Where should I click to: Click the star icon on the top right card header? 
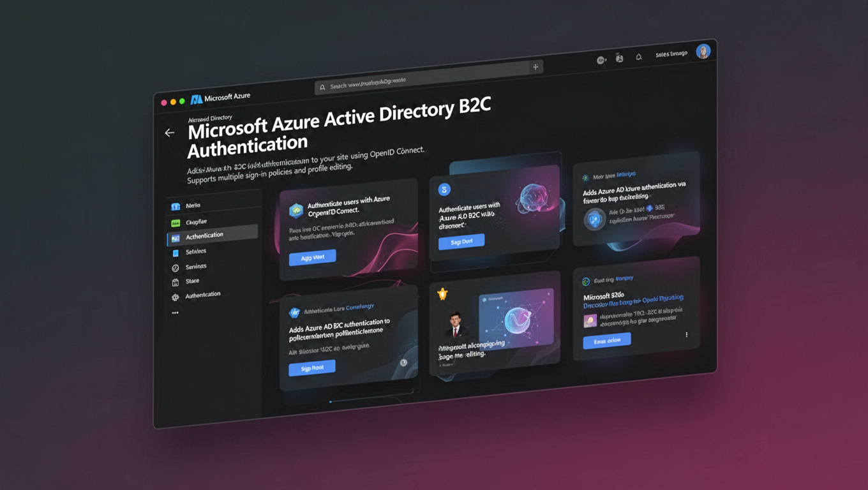[585, 178]
